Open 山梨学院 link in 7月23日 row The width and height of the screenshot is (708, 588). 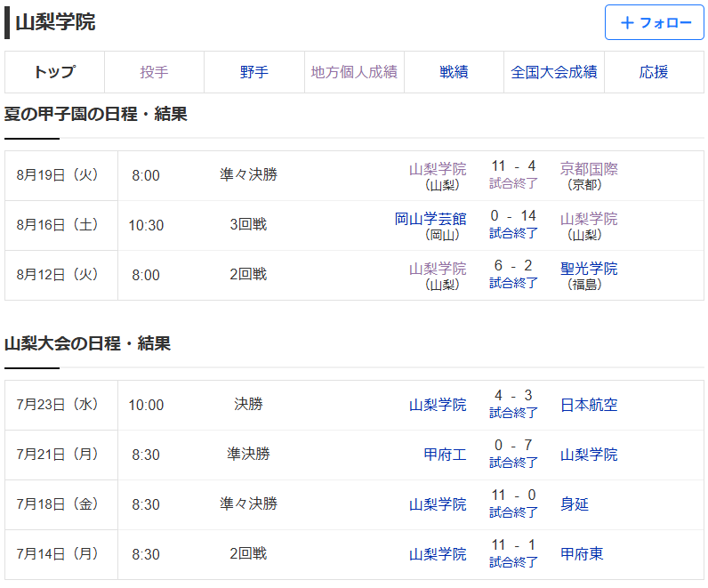click(x=438, y=405)
